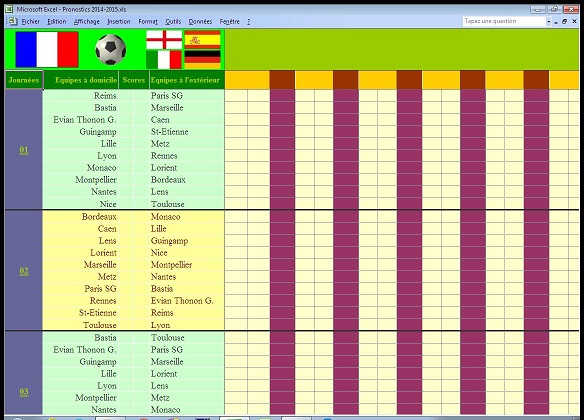584x420 pixels.
Task: Open the Fichier menu
Action: click(x=31, y=22)
